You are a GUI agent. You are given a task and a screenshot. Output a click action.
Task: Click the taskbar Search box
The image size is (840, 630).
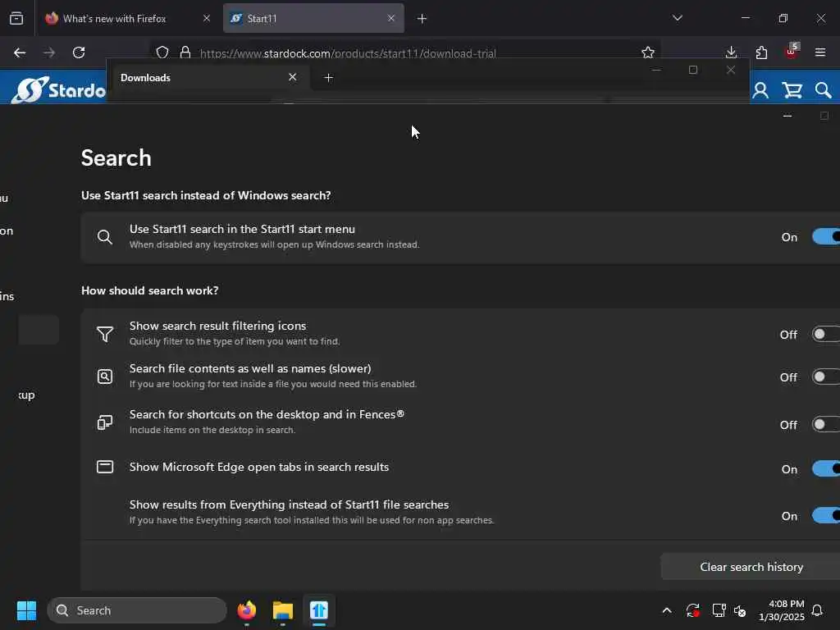[137, 610]
